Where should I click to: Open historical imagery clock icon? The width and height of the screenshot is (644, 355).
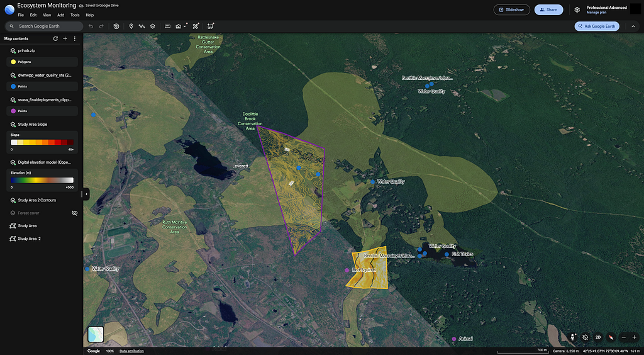(116, 26)
